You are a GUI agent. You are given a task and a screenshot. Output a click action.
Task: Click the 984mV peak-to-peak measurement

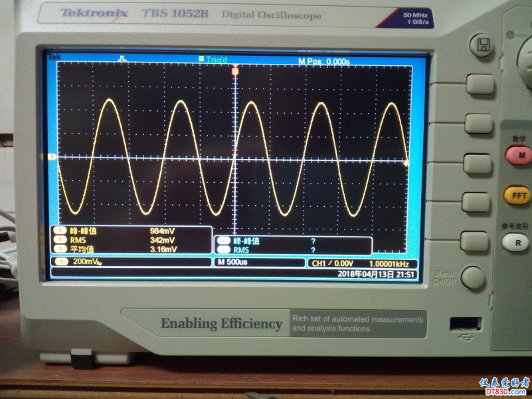pos(162,231)
